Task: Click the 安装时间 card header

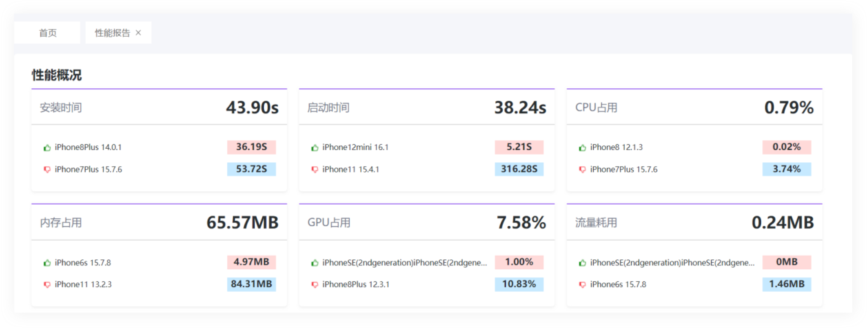Action: [61, 108]
